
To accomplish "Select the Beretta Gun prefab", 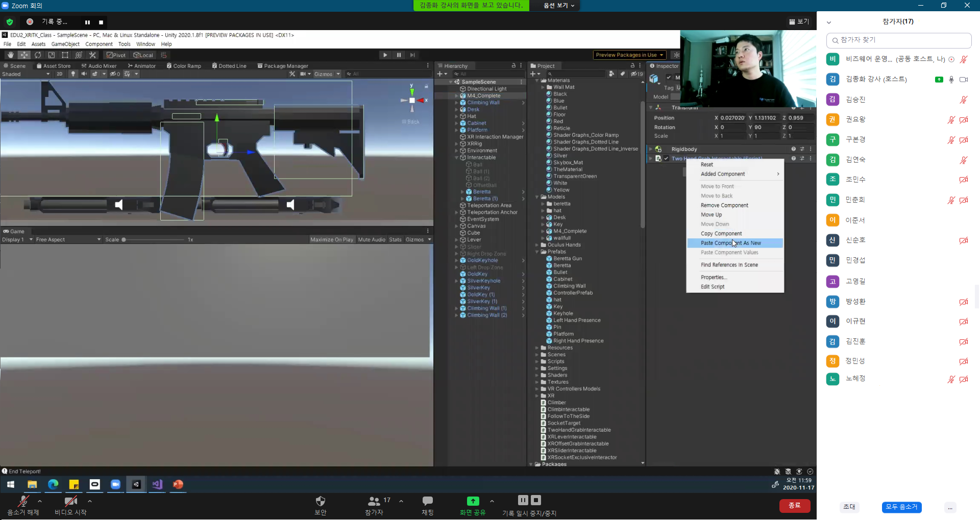I will tap(564, 259).
